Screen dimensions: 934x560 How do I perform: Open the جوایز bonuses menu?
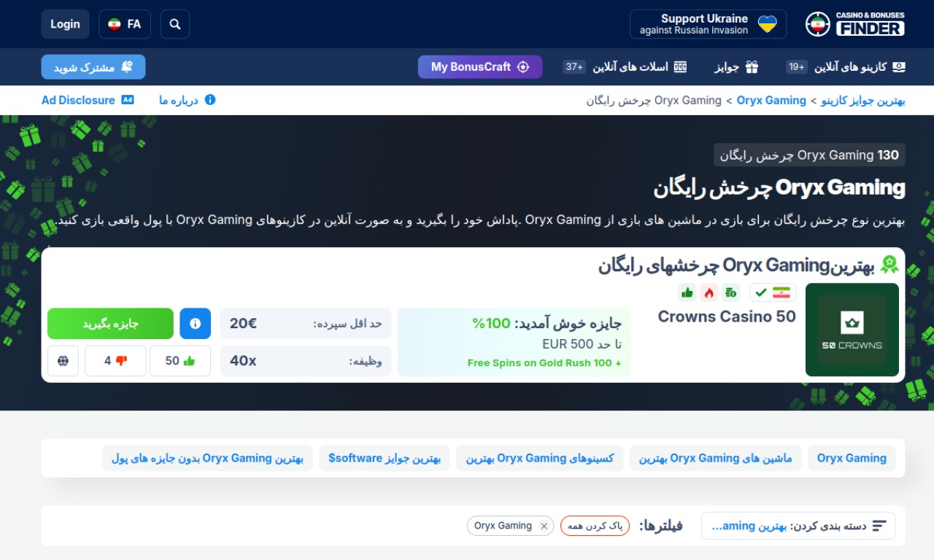(x=736, y=67)
